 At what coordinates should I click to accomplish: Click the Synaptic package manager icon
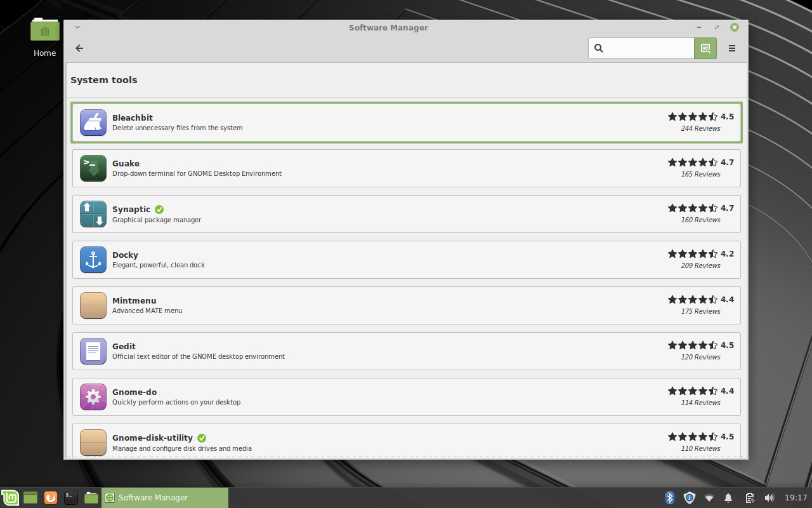[x=93, y=214]
